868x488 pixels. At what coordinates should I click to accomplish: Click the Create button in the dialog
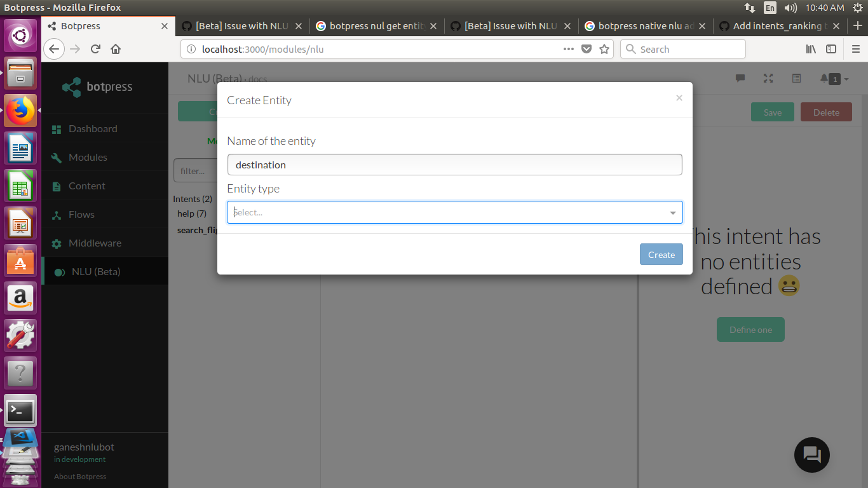[661, 254]
